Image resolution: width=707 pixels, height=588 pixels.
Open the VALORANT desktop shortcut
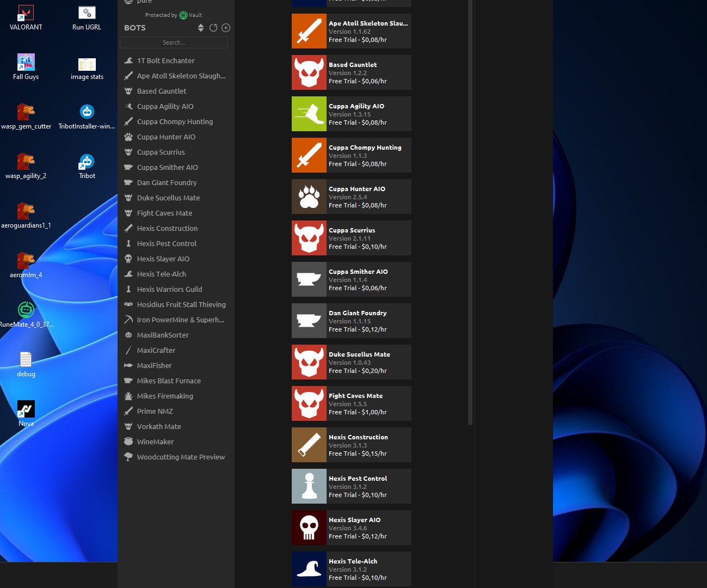pyautogui.click(x=26, y=17)
